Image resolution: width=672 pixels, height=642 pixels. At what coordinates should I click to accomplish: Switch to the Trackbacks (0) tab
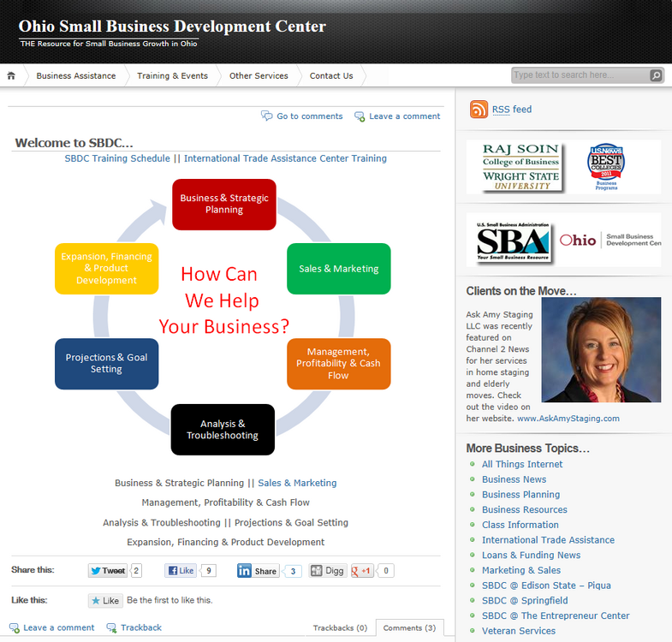[x=340, y=627]
